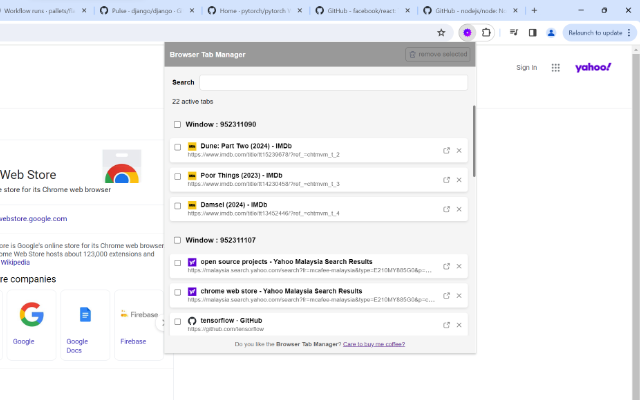Click the GitHub favicon of tensorflow entry
640x400 pixels.
click(192, 321)
